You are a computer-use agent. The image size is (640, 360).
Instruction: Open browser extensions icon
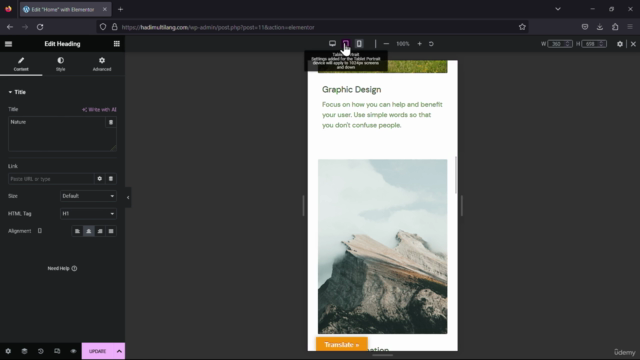coord(615,27)
